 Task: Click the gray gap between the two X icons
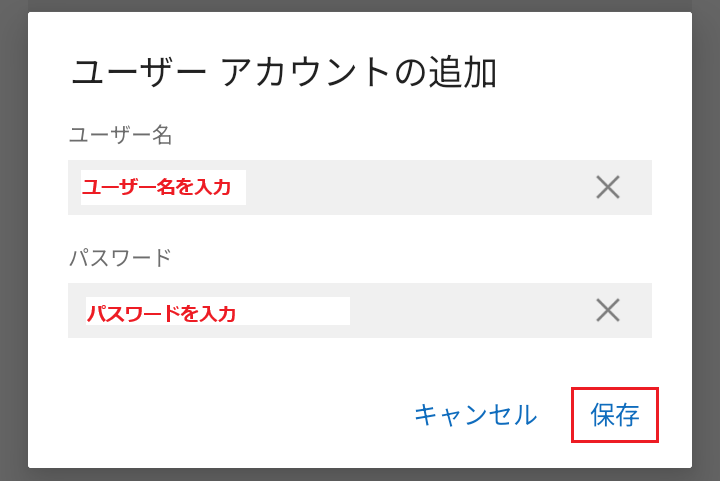point(608,249)
